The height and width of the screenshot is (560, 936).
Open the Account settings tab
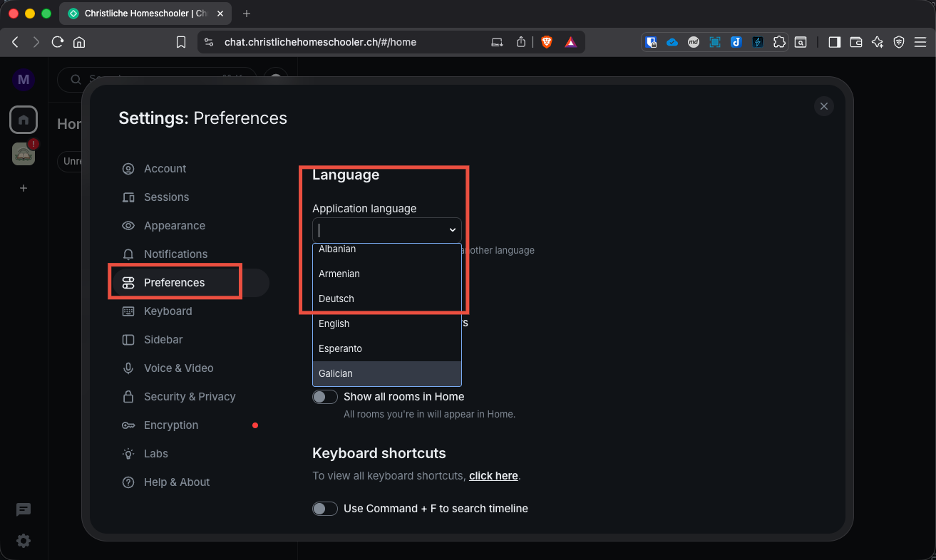[190, 169]
